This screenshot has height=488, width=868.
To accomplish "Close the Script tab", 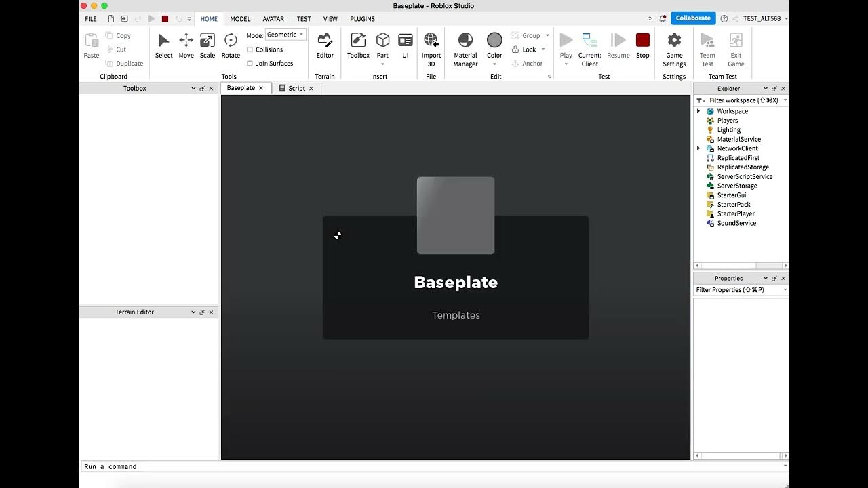I will (x=311, y=88).
